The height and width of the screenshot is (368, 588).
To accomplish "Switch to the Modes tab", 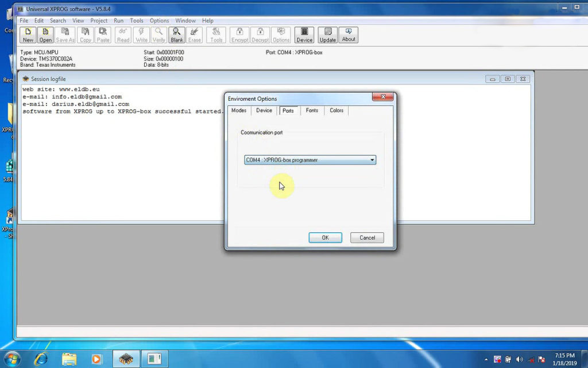I will tap(239, 110).
